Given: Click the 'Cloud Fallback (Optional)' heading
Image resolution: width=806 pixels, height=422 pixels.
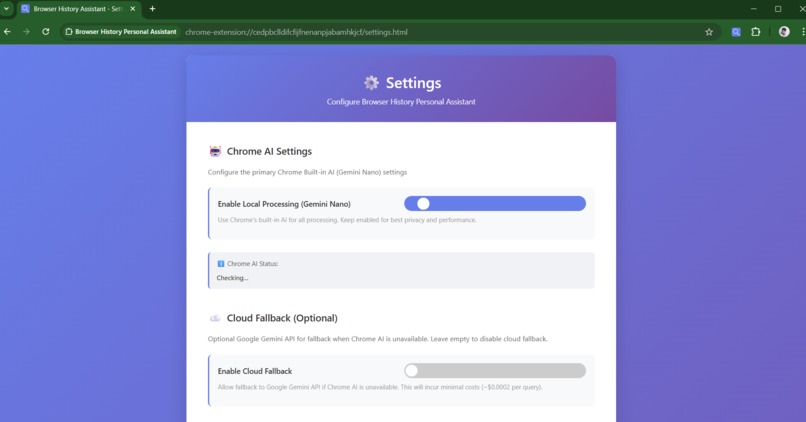Looking at the screenshot, I should (282, 318).
